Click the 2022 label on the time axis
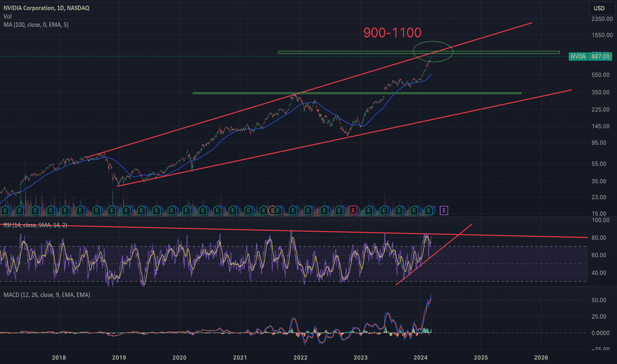The image size is (617, 364). tap(301, 357)
